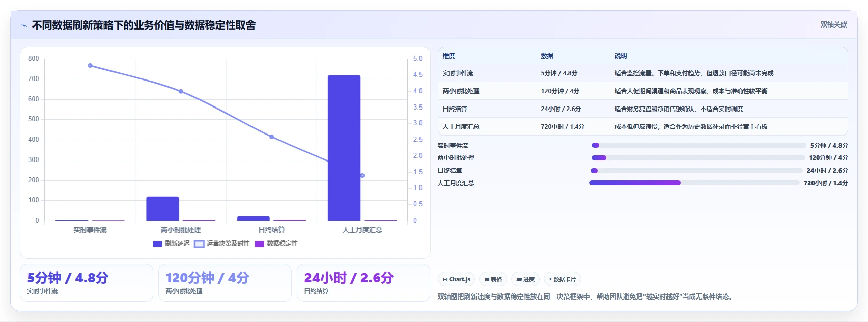The image size is (868, 322).
Task: Click the description starting 适合监控流量
Action: pos(694,73)
